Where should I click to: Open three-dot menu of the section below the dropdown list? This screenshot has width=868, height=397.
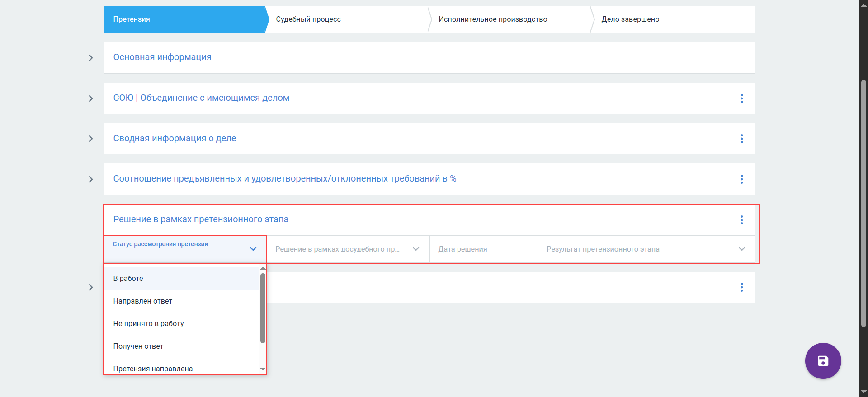click(742, 287)
